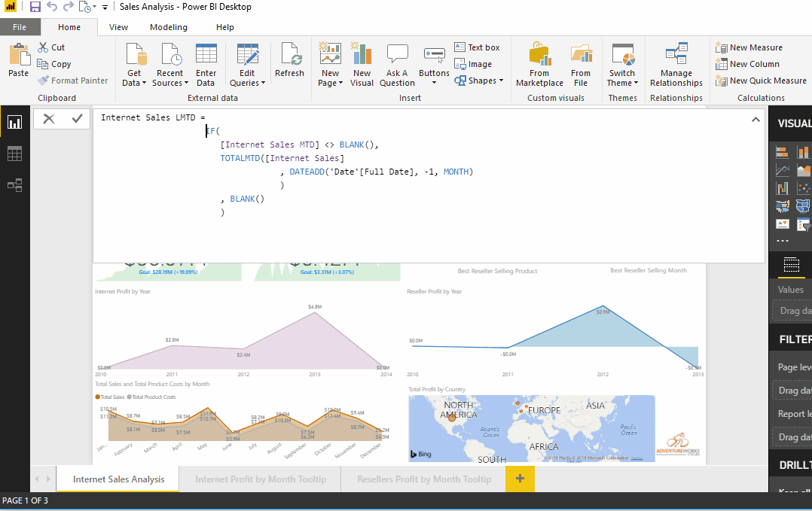Open the Fields well tab in Visualizations
This screenshot has height=511, width=812.
tap(791, 265)
